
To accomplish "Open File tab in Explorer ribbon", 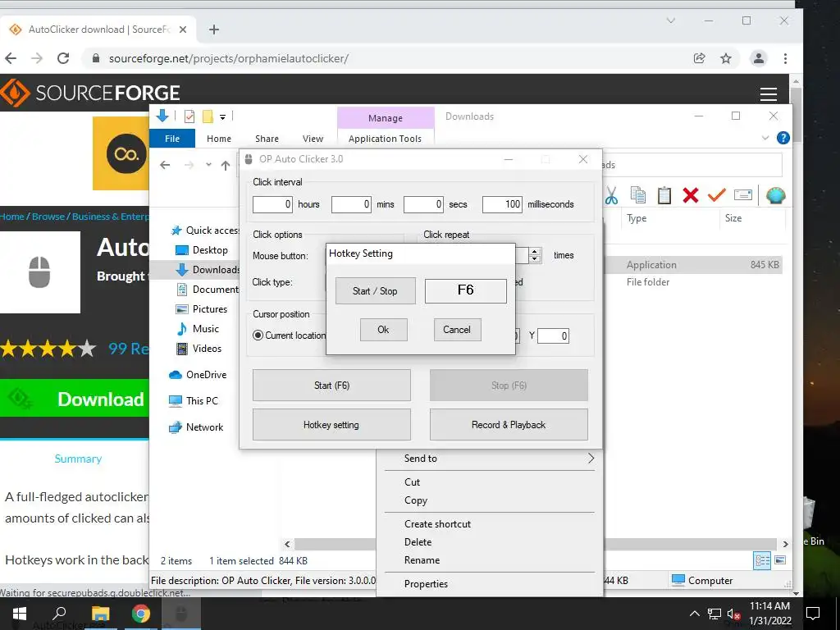I will (172, 138).
